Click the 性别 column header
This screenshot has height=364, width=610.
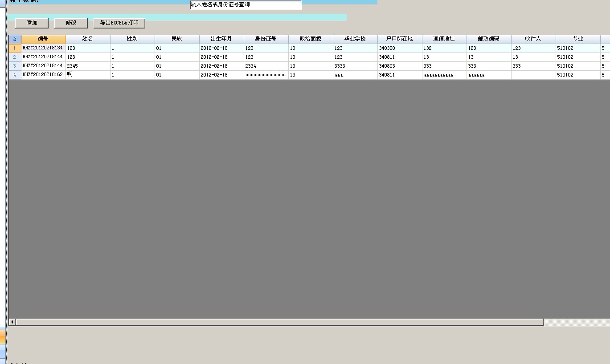(x=132, y=39)
